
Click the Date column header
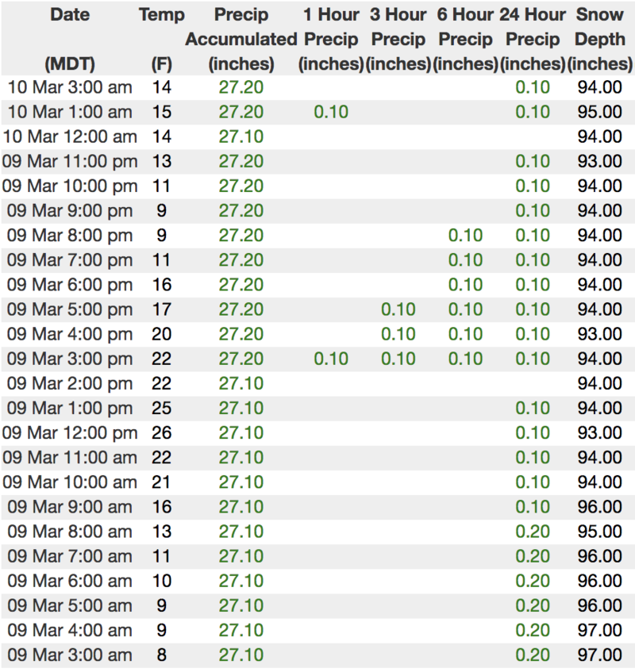(x=70, y=15)
